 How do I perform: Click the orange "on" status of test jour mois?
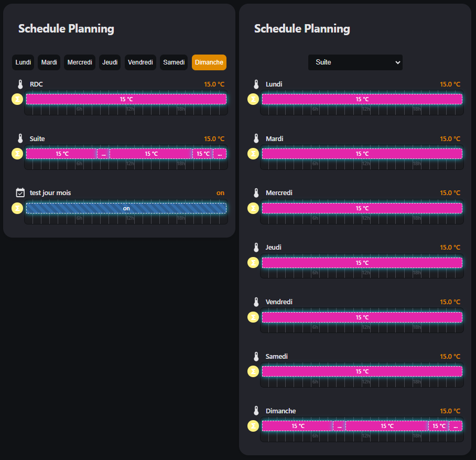220,193
